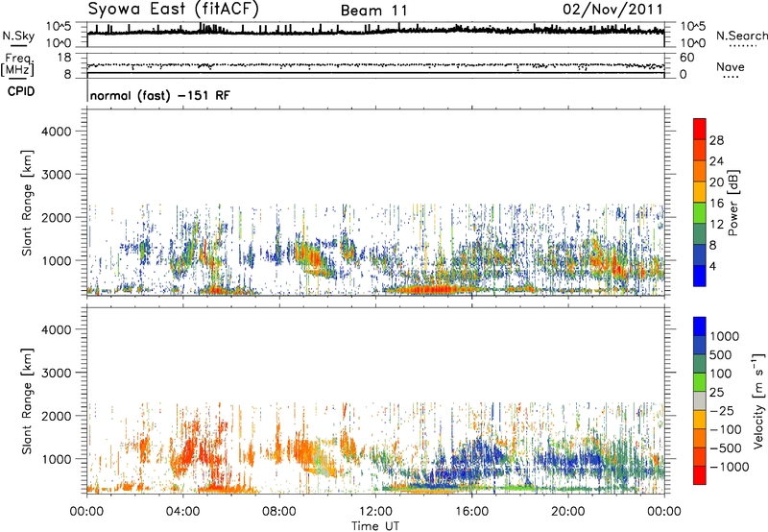
Task: Click the 'Power [dB]' color bar label
Action: tap(733, 203)
